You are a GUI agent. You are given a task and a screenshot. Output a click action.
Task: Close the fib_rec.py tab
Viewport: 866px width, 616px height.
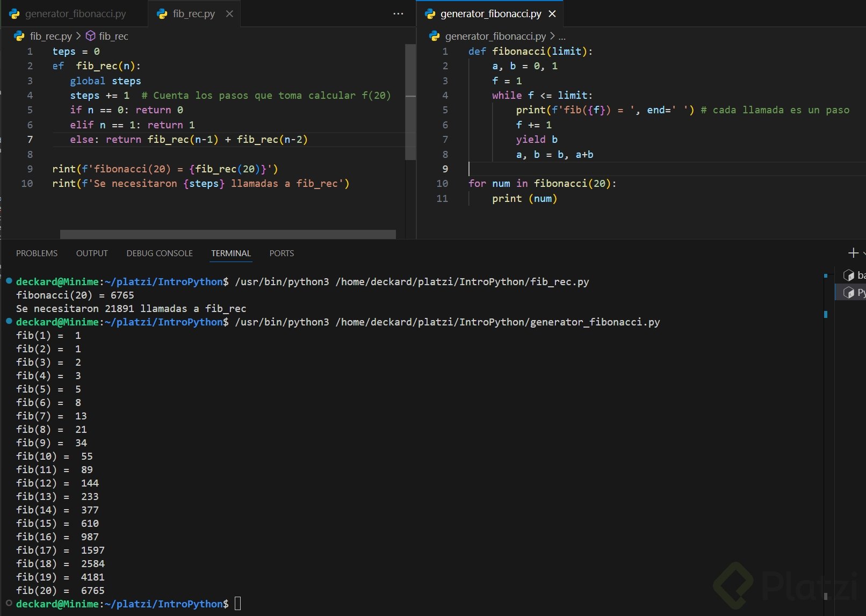click(229, 14)
